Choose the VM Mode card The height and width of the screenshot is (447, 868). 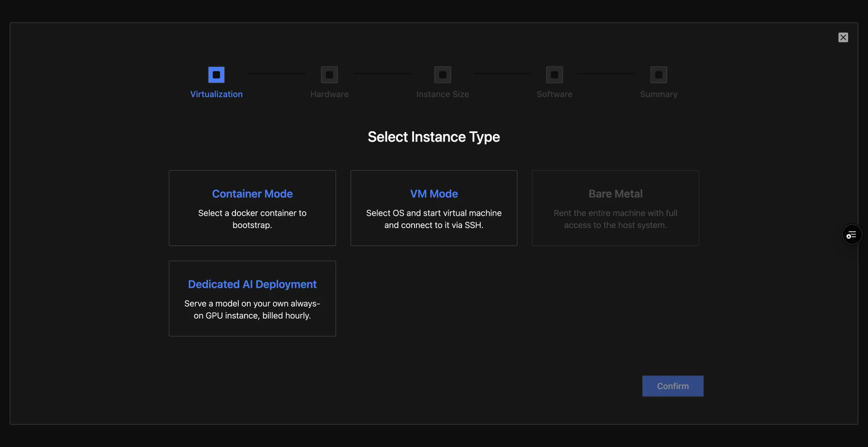tap(434, 208)
